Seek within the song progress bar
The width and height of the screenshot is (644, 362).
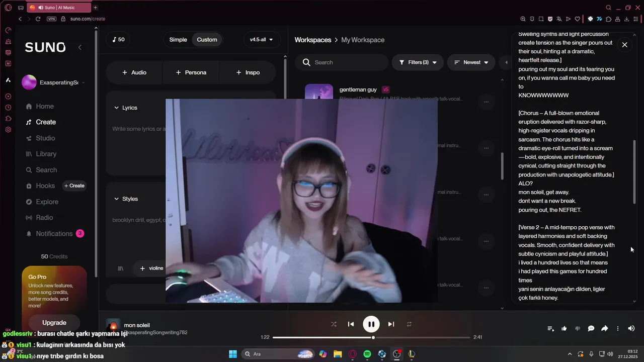click(x=371, y=337)
